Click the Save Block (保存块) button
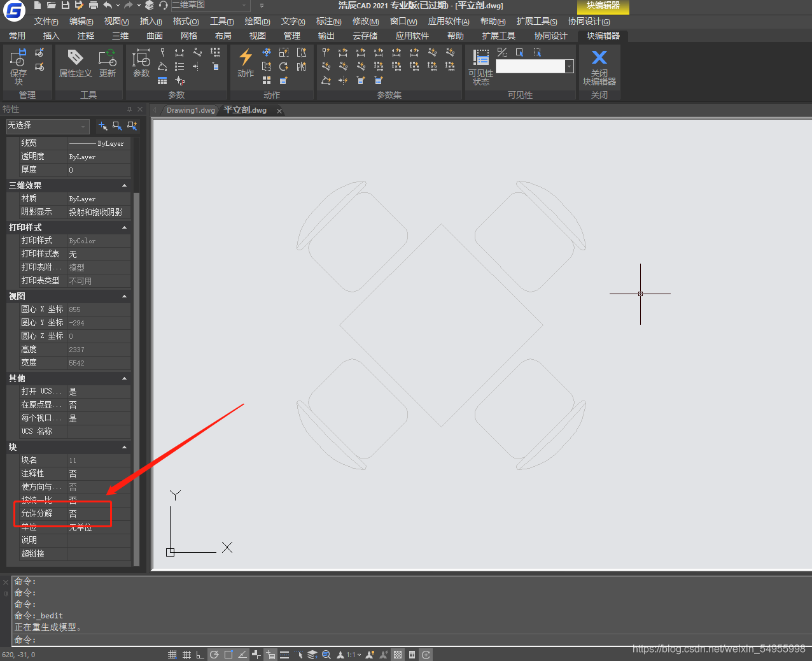The image size is (812, 661). (x=18, y=66)
